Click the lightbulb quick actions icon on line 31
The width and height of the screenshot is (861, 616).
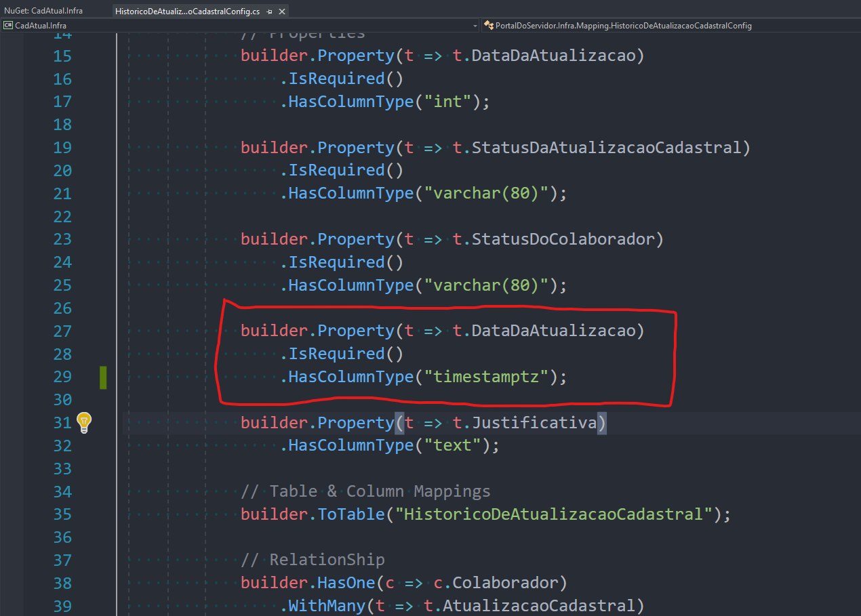pyautogui.click(x=83, y=422)
